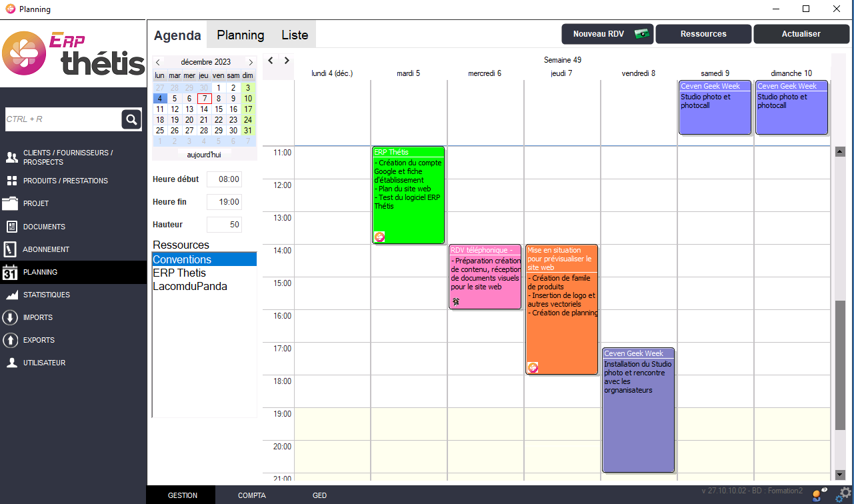Screen dimensions: 854x504
Task: Open the Documents section
Action: click(44, 227)
